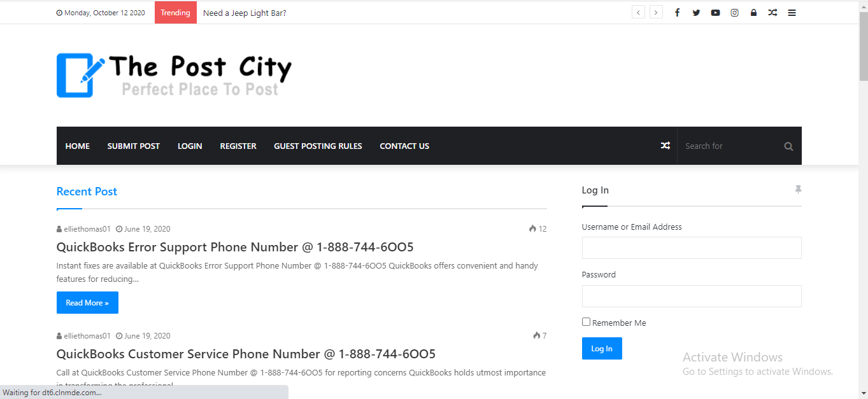
Task: Click the Log In sidebar heading text
Action: click(595, 190)
